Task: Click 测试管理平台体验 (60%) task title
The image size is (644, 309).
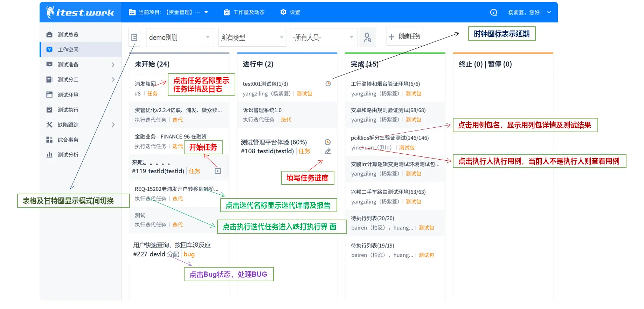Action: click(x=274, y=142)
